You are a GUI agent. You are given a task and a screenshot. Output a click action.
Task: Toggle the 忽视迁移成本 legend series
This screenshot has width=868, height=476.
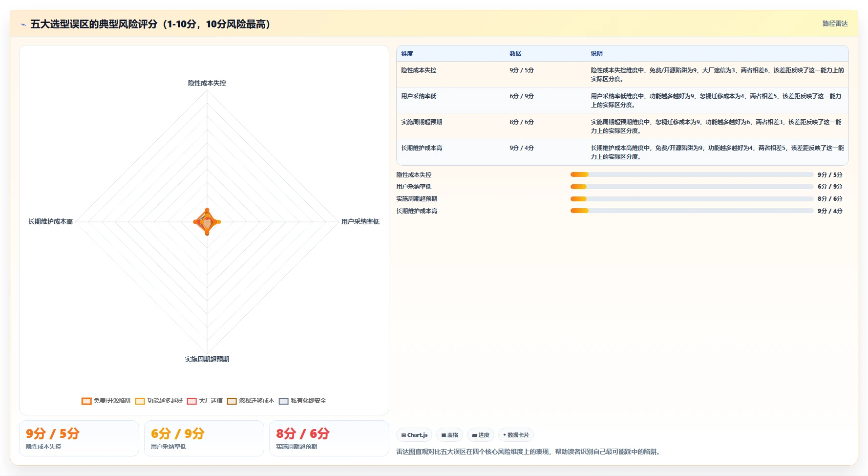pyautogui.click(x=251, y=401)
